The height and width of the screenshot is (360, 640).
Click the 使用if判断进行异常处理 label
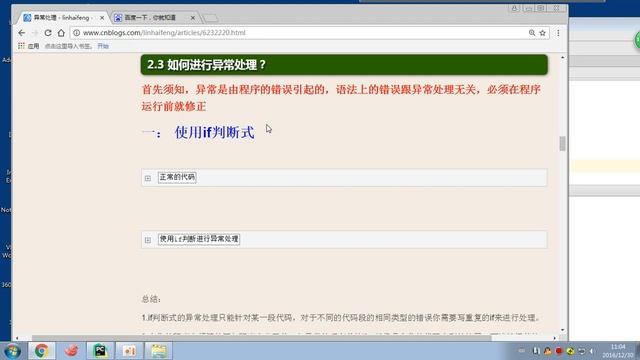click(x=199, y=239)
